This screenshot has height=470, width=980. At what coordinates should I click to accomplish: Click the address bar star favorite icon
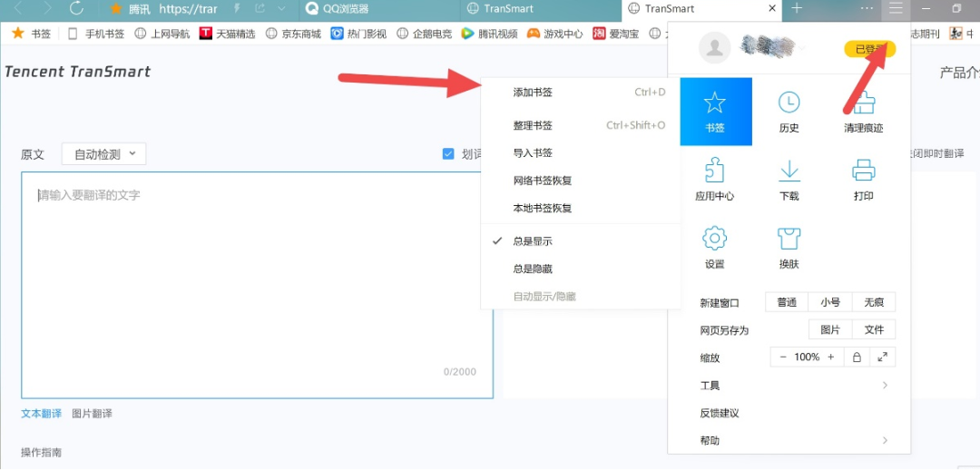[x=115, y=9]
